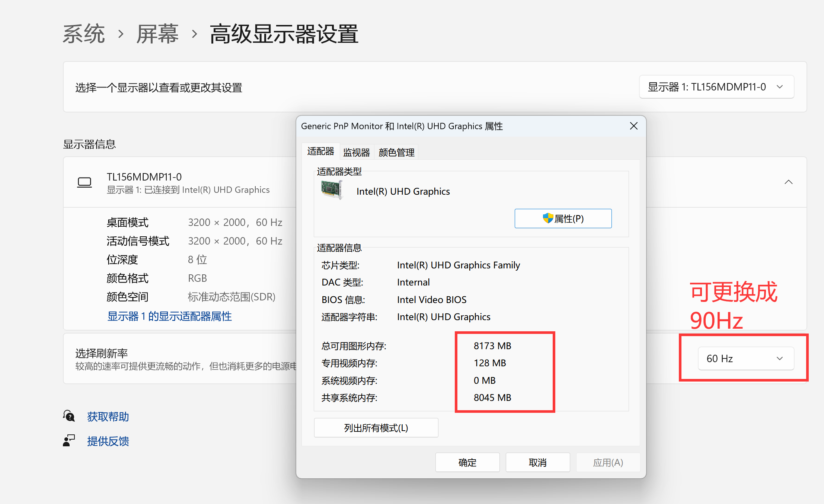Switch to the 颜色管理 tab
This screenshot has width=824, height=504.
[x=396, y=152]
